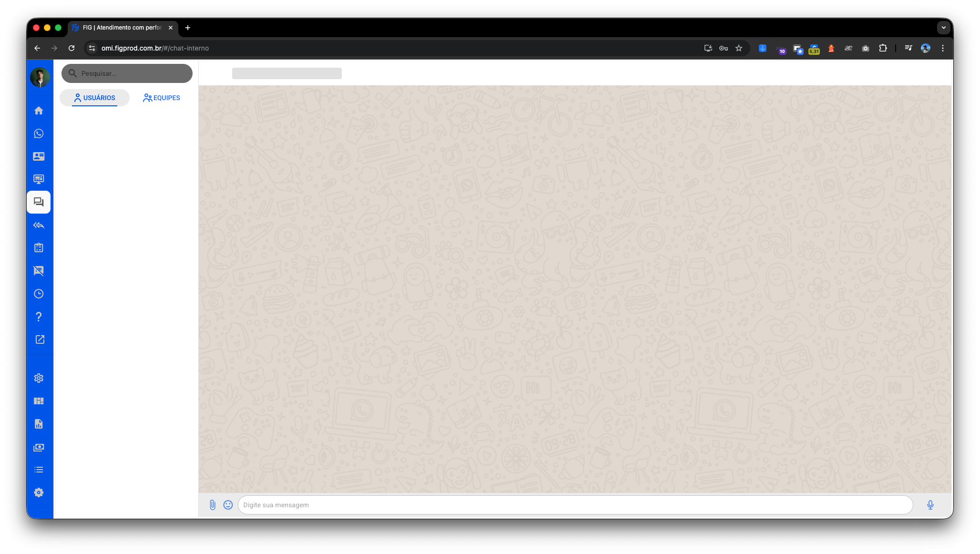
Task: Open the clipboard tasks icon
Action: 39,248
